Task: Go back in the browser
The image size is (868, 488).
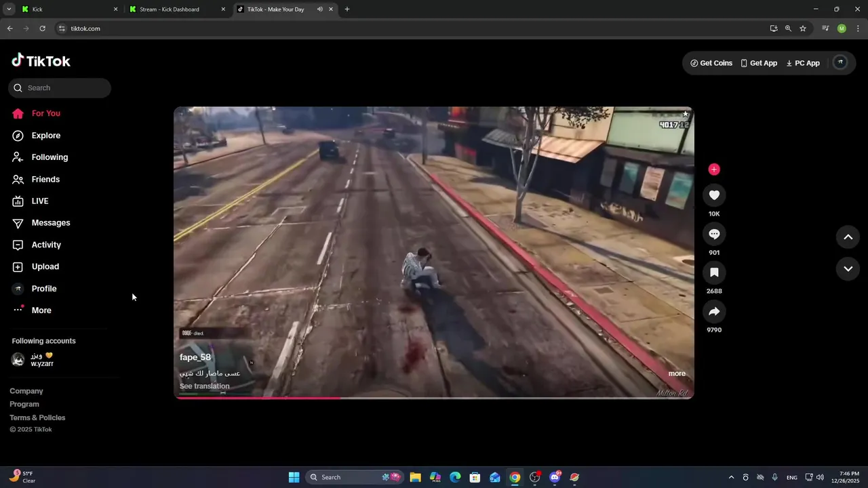Action: click(9, 28)
